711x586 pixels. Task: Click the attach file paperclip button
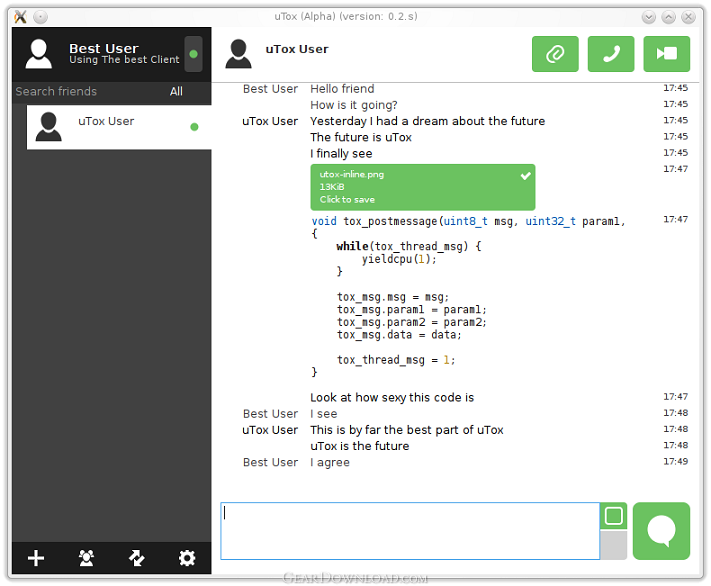[555, 54]
